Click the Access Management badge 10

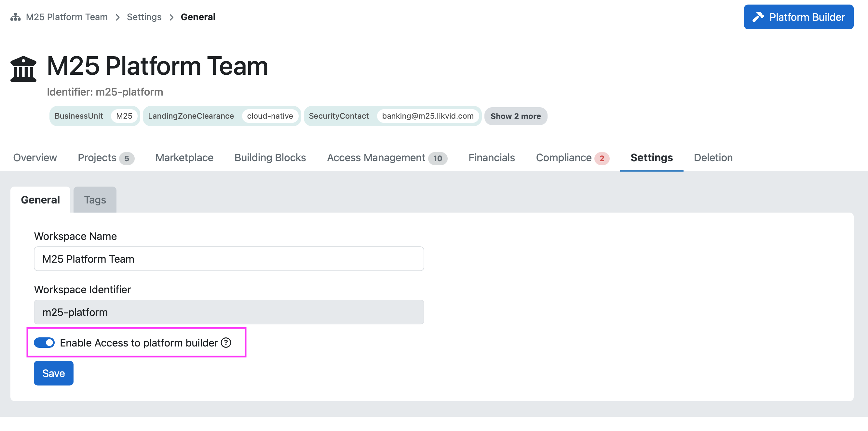pyautogui.click(x=437, y=158)
